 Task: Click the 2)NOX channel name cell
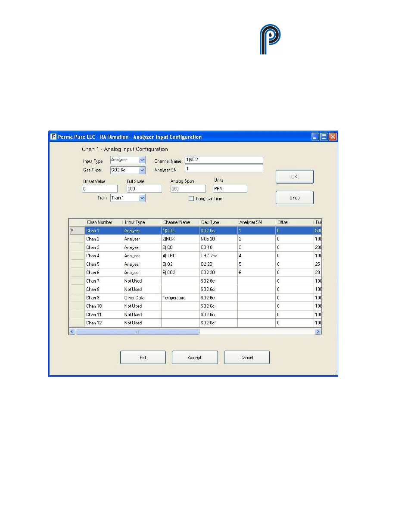click(x=180, y=239)
